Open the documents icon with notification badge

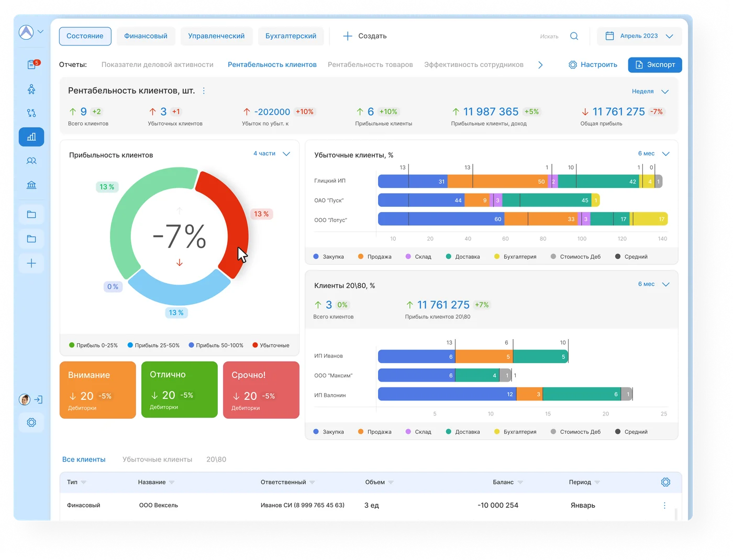tap(32, 64)
